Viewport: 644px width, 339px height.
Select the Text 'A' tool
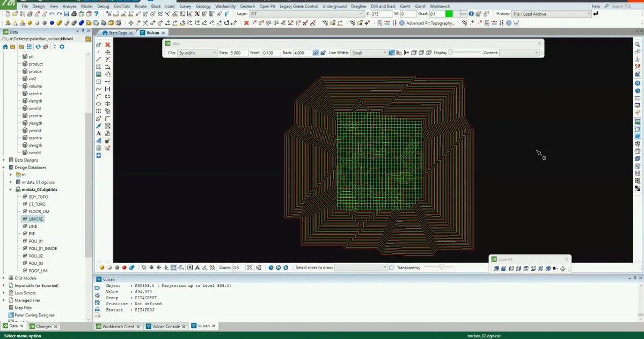pos(98,133)
